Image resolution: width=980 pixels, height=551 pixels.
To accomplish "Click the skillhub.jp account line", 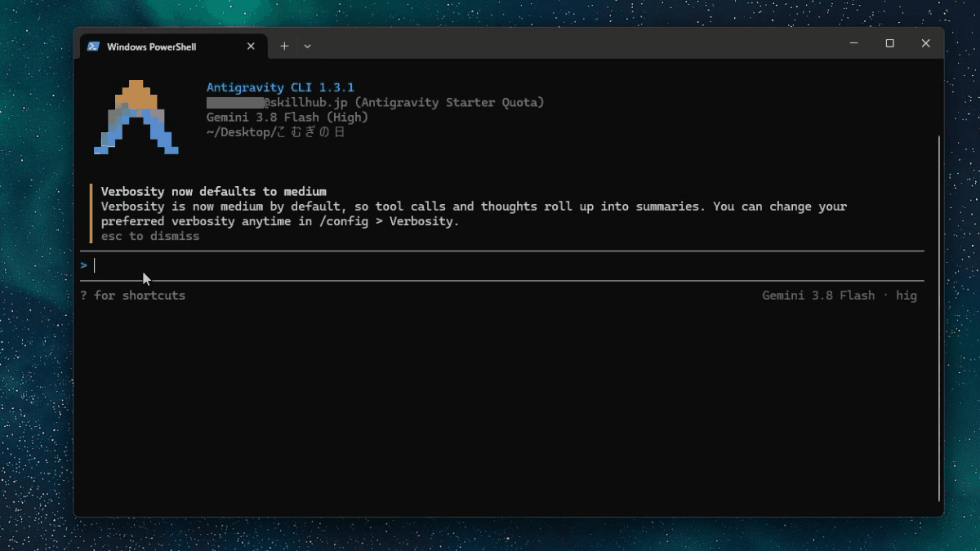I will (375, 102).
